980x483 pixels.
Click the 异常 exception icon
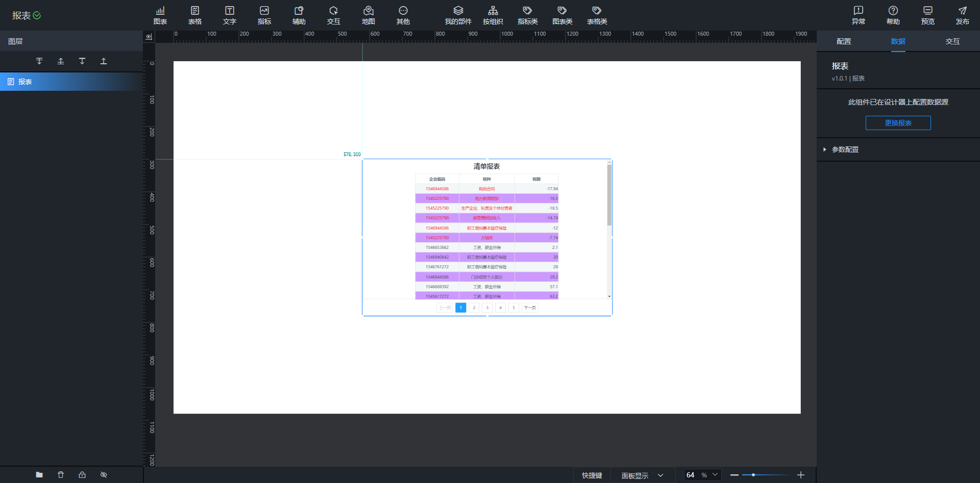pos(858,15)
